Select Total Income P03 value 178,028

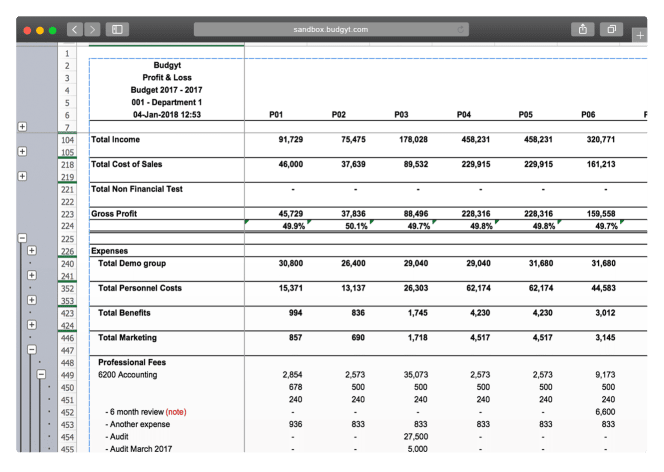coord(413,139)
